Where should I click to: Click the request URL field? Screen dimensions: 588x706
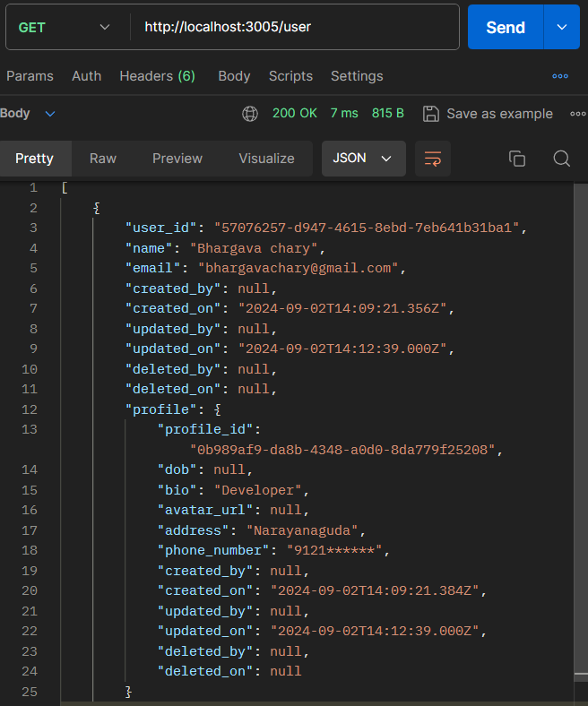click(295, 27)
